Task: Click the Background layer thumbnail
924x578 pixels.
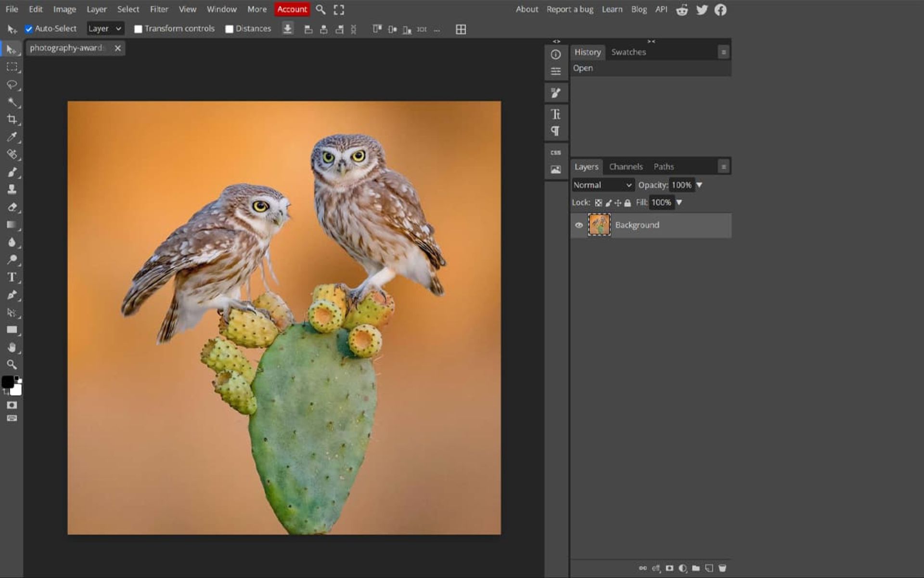Action: [x=599, y=225]
